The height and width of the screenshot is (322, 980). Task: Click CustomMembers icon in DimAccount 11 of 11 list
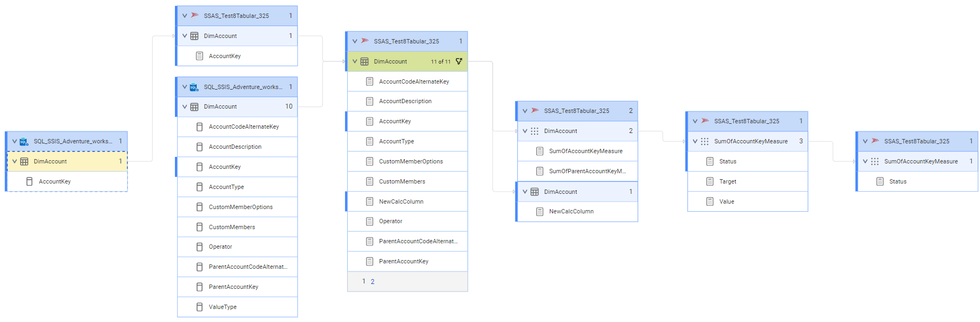pos(369,181)
